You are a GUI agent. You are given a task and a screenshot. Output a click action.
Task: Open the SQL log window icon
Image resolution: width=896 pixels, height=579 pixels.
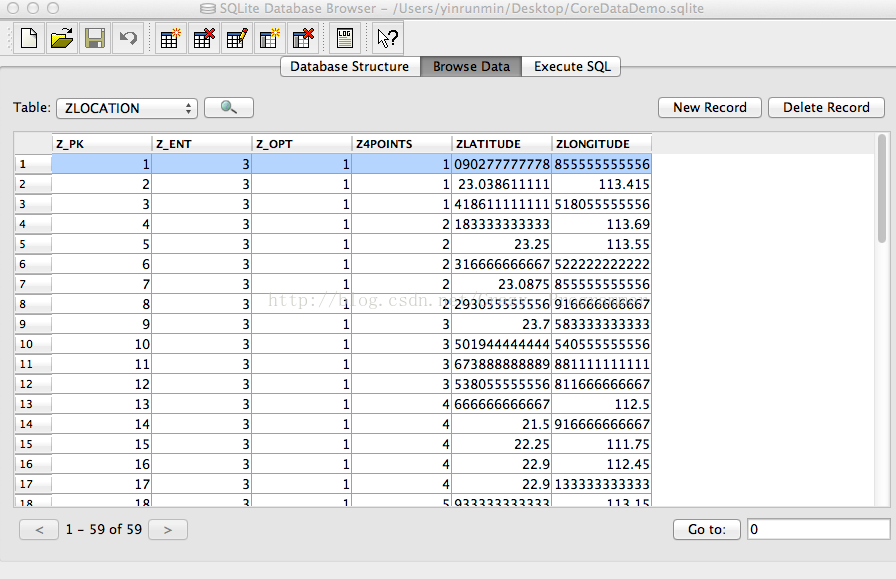pos(345,38)
